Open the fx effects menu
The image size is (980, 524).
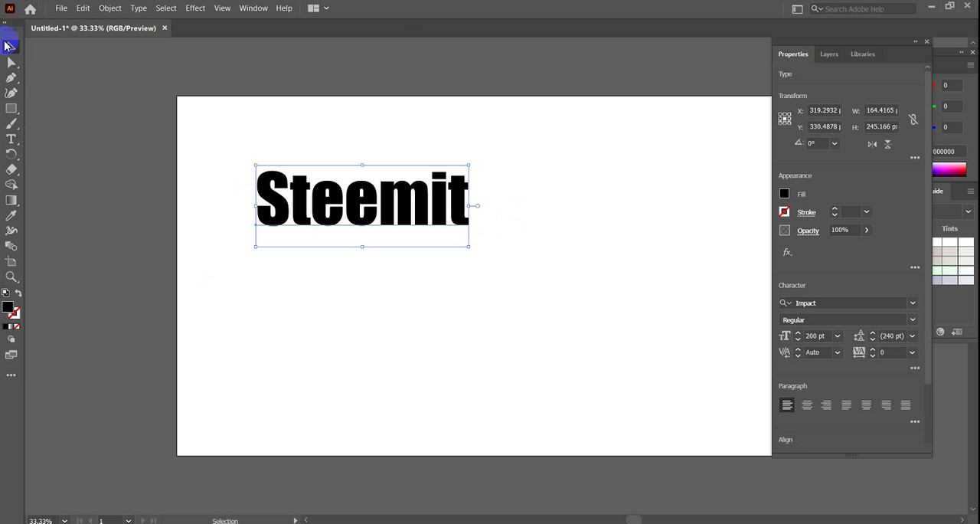coord(787,252)
